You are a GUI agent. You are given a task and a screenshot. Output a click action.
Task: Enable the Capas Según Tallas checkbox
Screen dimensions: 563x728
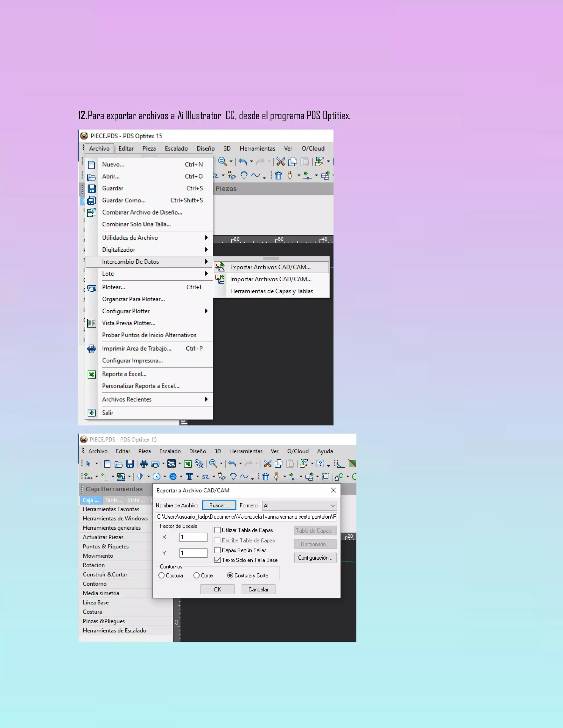pyautogui.click(x=217, y=550)
